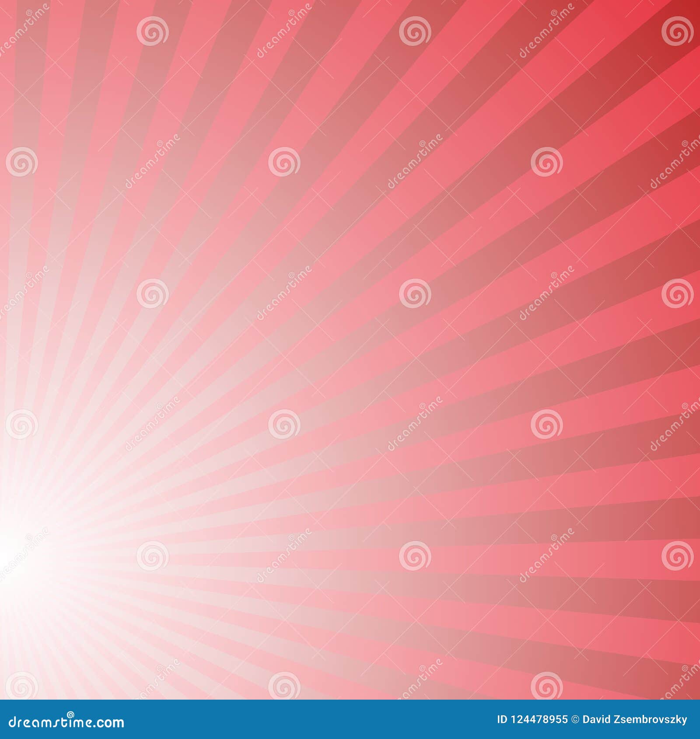Image resolution: width=700 pixels, height=739 pixels.
Task: Click the small spiral in the dreamstime wordmark
Action: 70,715
